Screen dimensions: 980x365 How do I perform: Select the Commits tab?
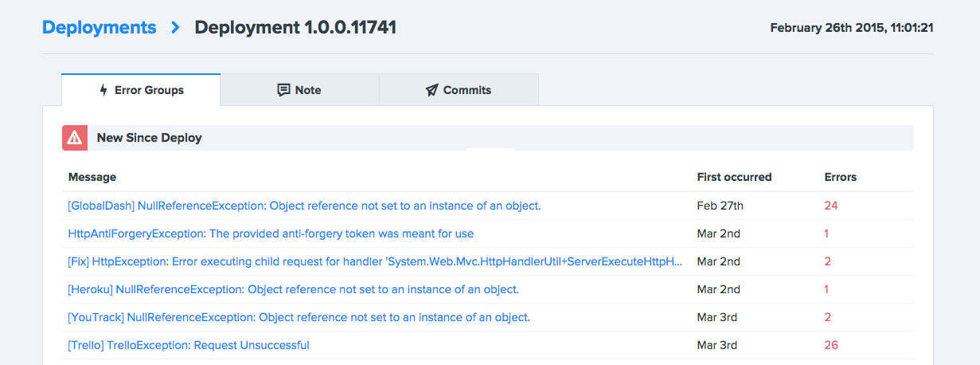coord(459,90)
